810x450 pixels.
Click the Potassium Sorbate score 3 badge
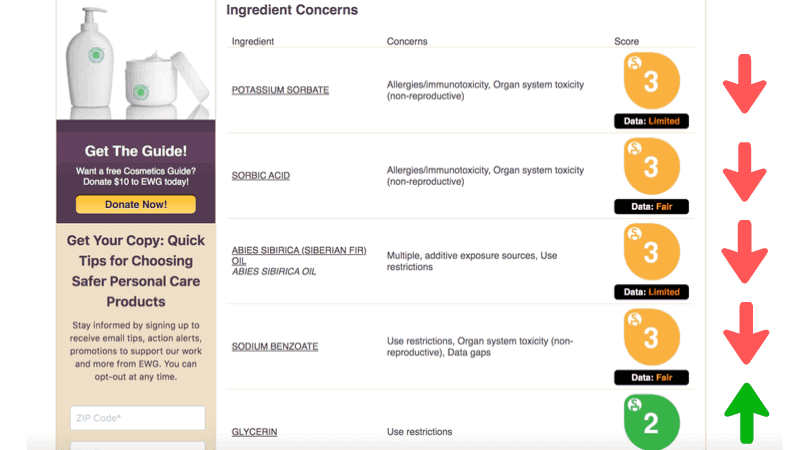tap(651, 81)
